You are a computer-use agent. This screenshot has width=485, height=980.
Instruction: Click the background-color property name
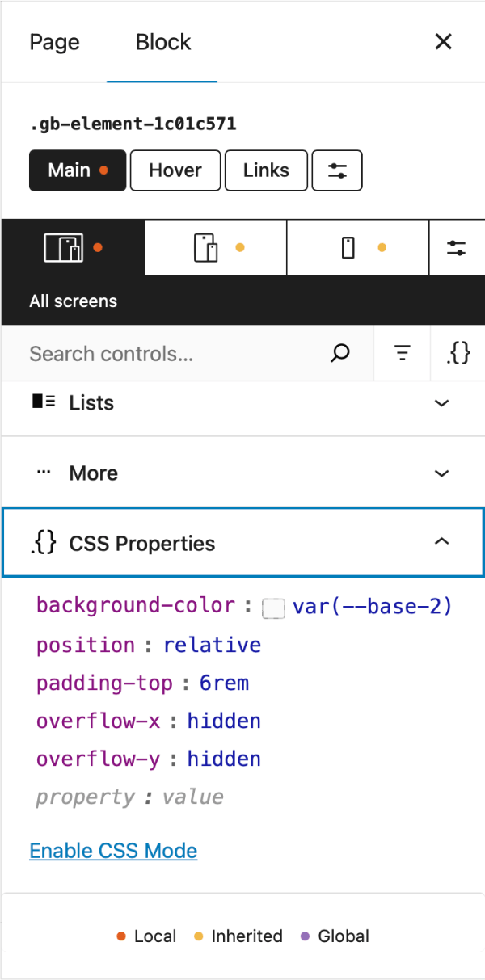click(x=136, y=606)
